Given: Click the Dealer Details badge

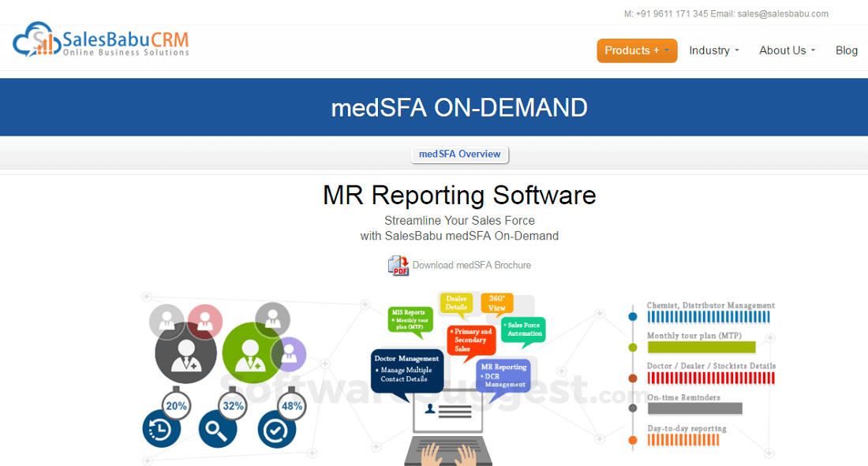Looking at the screenshot, I should coord(458,303).
